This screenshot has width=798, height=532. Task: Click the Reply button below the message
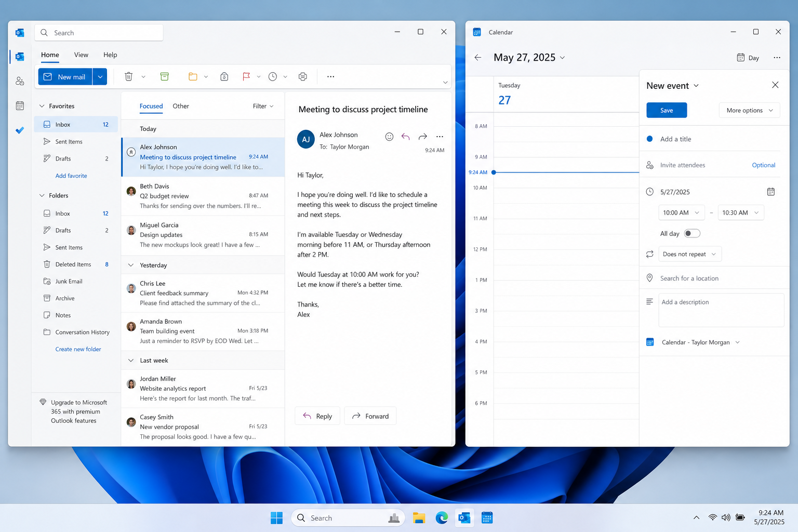(x=317, y=416)
